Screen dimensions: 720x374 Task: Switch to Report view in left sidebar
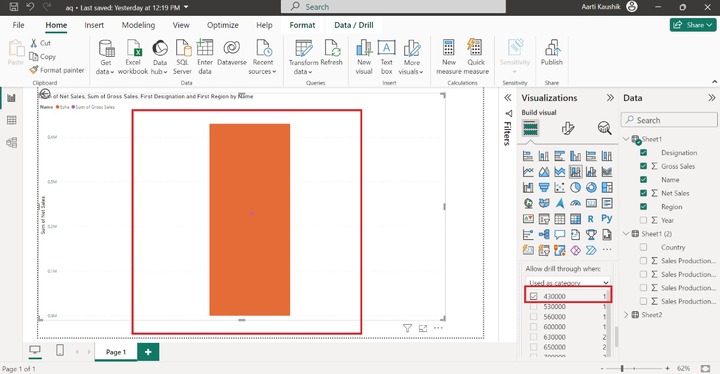11,98
